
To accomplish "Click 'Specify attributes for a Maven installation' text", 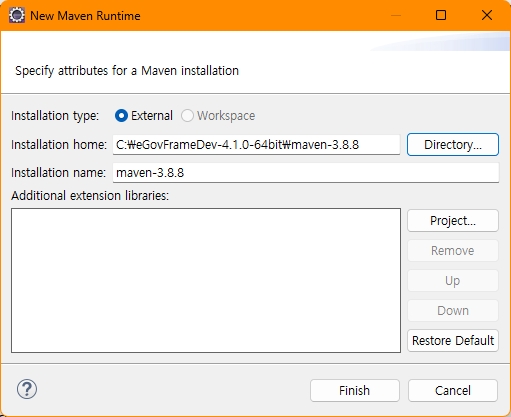I will tap(127, 71).
